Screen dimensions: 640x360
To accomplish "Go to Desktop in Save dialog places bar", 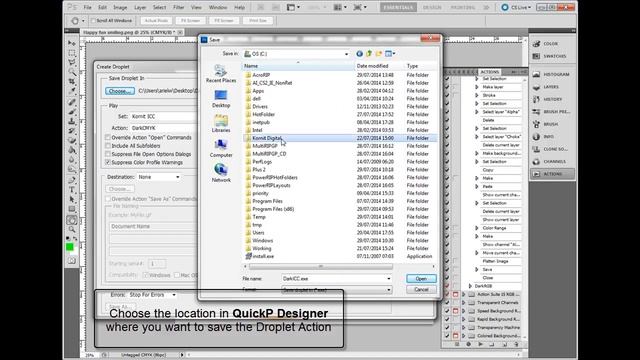I will click(x=221, y=99).
